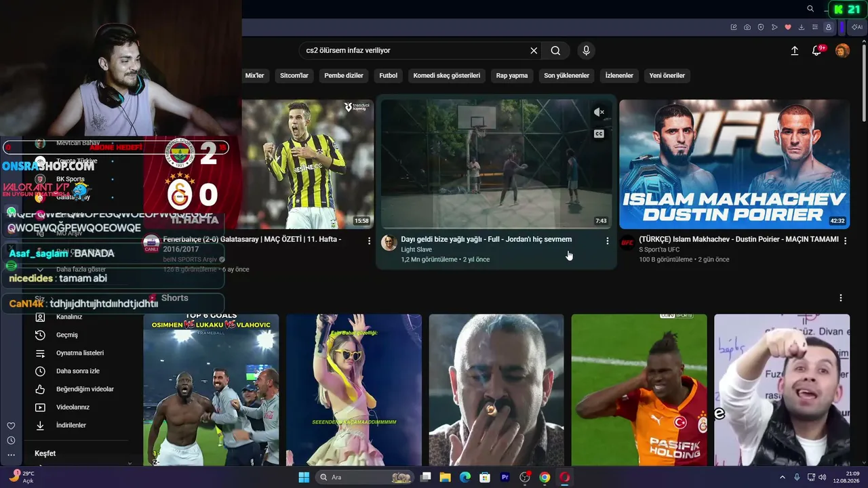Select the Mix'ler filter chip

coord(254,75)
